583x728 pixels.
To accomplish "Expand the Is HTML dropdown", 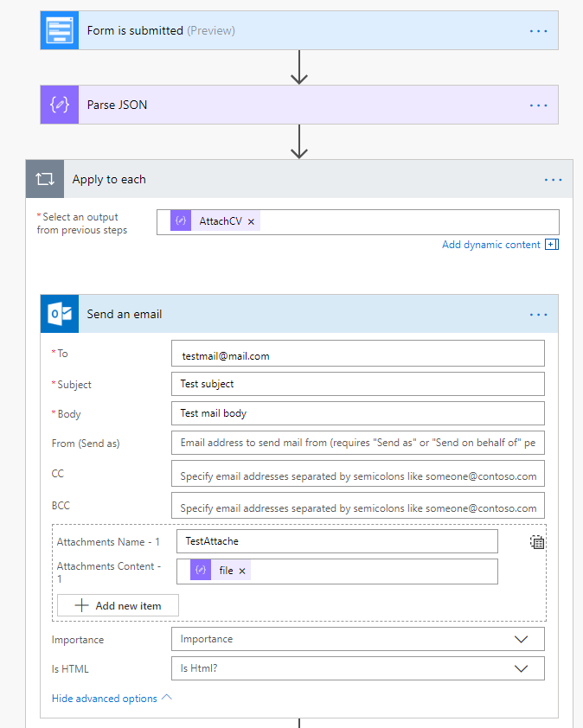I will click(521, 668).
